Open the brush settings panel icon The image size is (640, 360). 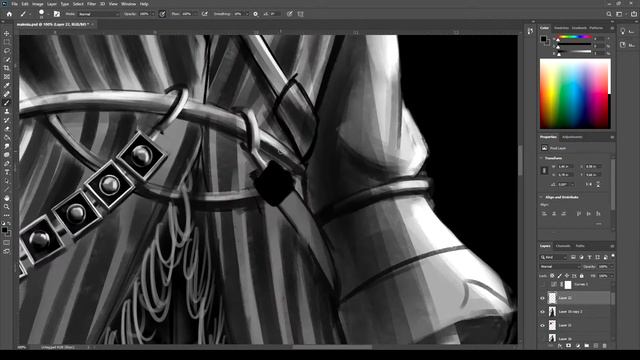(x=57, y=14)
